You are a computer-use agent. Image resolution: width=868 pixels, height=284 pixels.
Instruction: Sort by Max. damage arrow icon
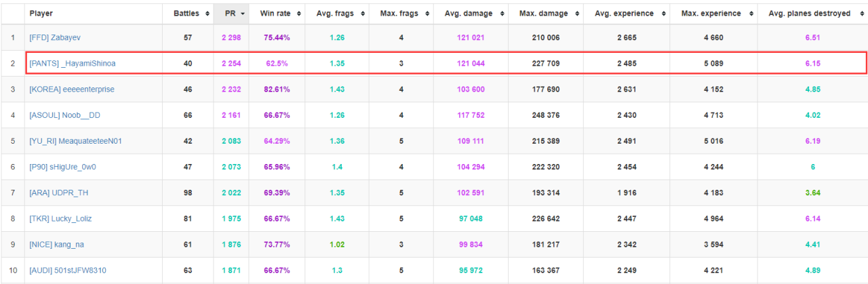(x=576, y=14)
